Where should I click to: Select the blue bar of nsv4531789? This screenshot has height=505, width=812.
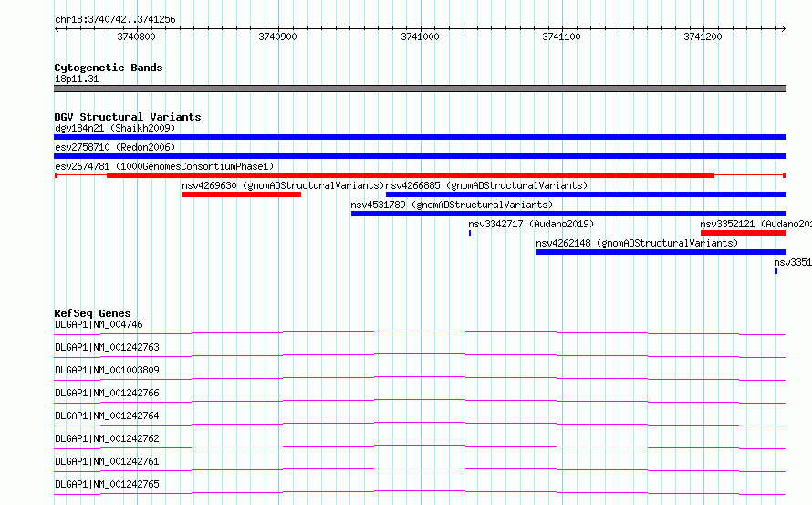click(568, 214)
